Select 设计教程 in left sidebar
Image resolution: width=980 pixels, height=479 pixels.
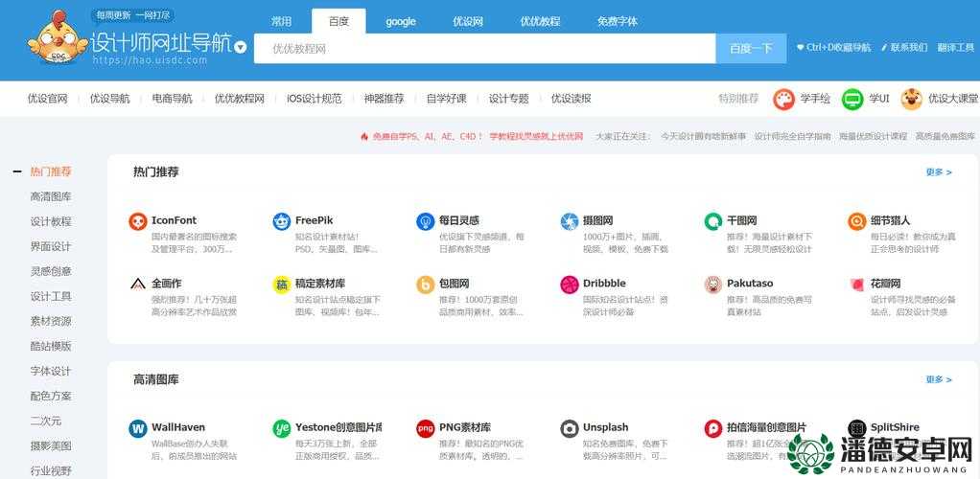pos(51,221)
